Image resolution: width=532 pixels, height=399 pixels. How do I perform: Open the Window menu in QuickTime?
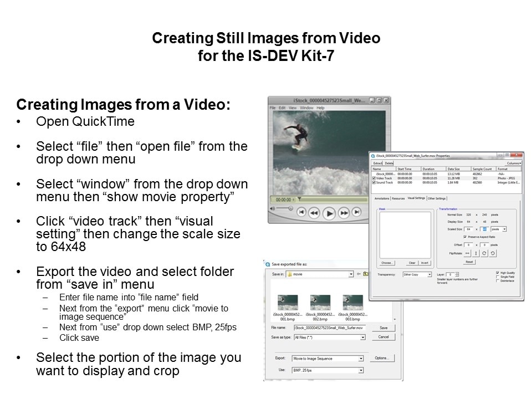pos(306,108)
